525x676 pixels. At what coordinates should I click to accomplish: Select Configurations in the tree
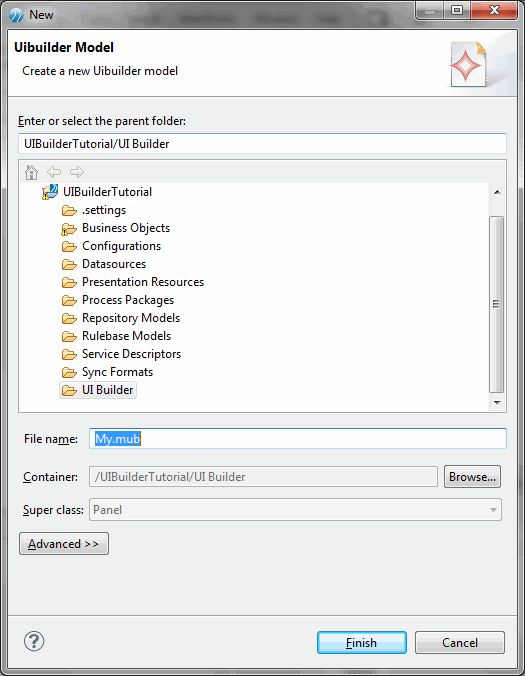122,246
